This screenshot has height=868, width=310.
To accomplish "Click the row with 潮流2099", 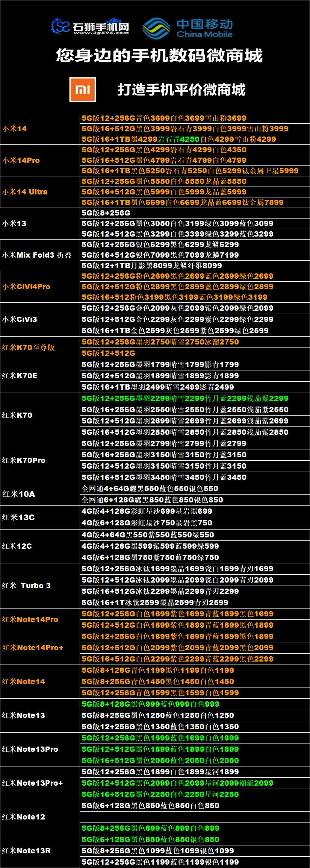I will (x=195, y=783).
